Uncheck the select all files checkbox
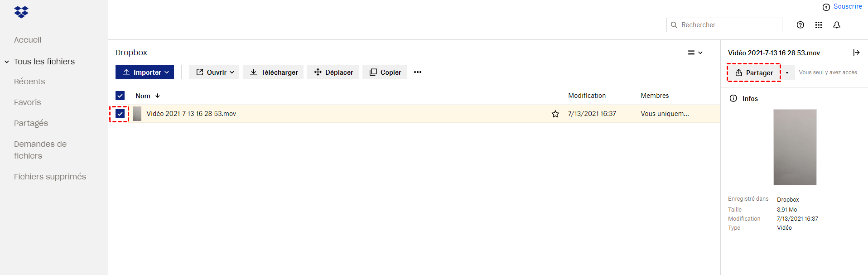Image resolution: width=868 pixels, height=275 pixels. tap(120, 96)
